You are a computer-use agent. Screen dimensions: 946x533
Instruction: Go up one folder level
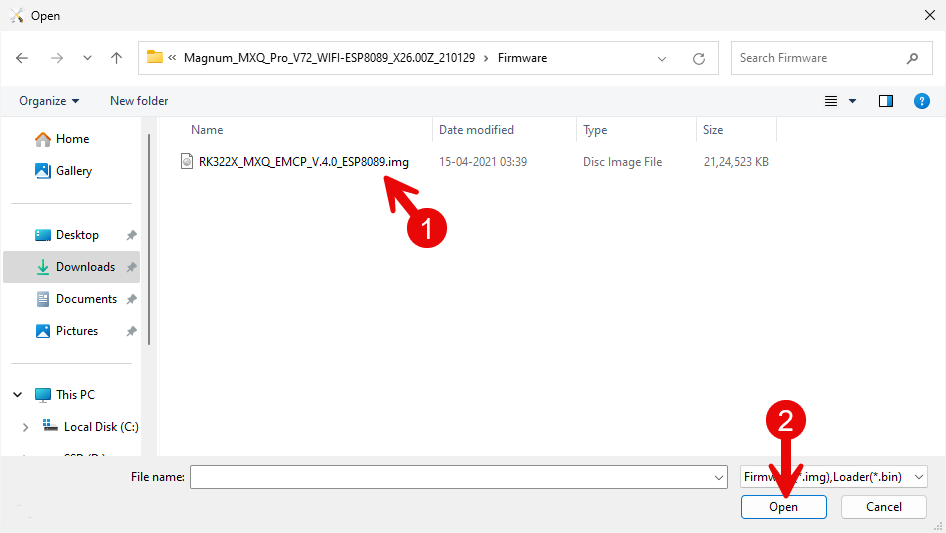tap(116, 58)
